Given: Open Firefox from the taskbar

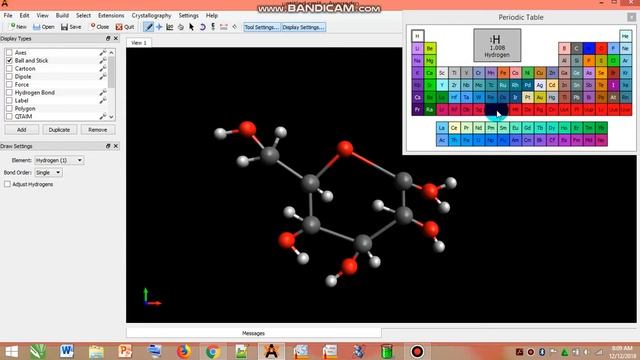Looking at the screenshot, I should 184,351.
